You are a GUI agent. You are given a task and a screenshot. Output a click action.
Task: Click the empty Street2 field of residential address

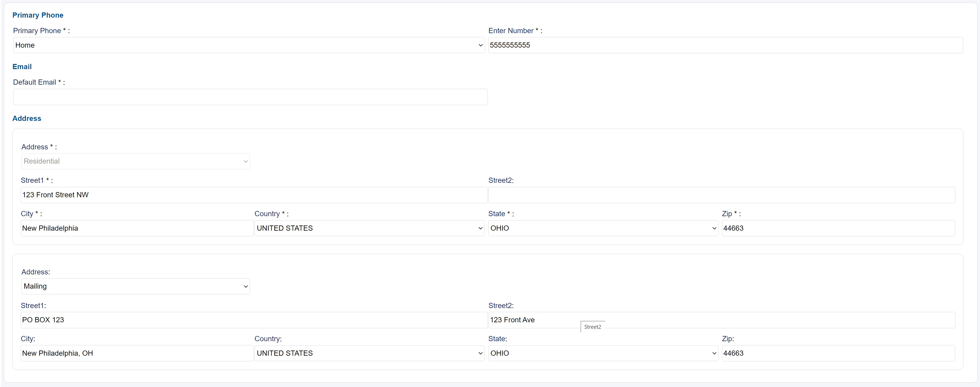(x=722, y=195)
